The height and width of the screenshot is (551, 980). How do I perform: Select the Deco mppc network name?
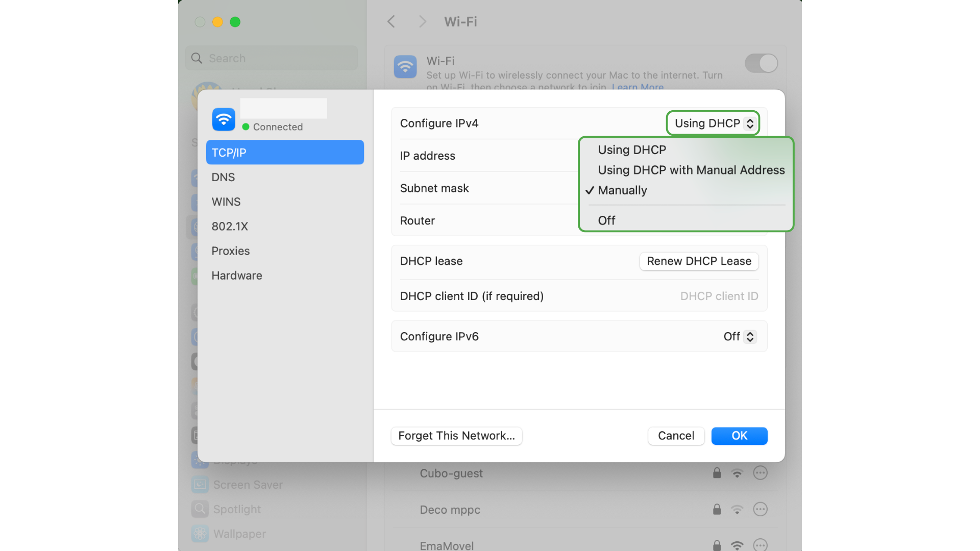click(x=450, y=510)
